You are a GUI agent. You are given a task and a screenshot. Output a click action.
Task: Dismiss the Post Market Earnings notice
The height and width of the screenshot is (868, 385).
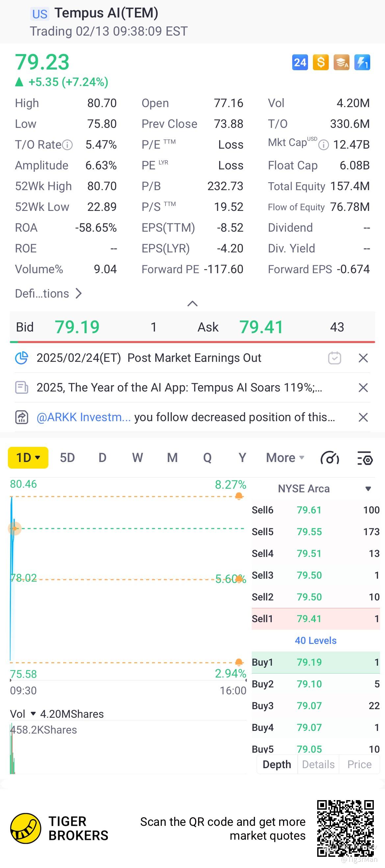363,358
